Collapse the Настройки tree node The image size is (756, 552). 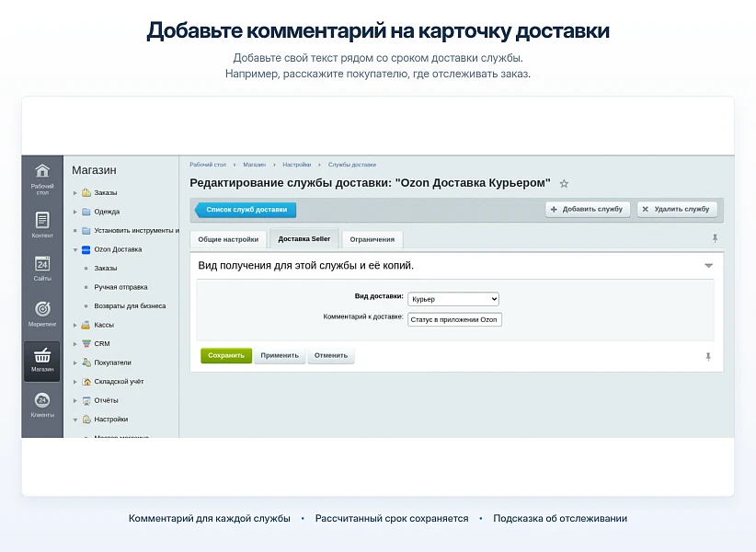(75, 420)
